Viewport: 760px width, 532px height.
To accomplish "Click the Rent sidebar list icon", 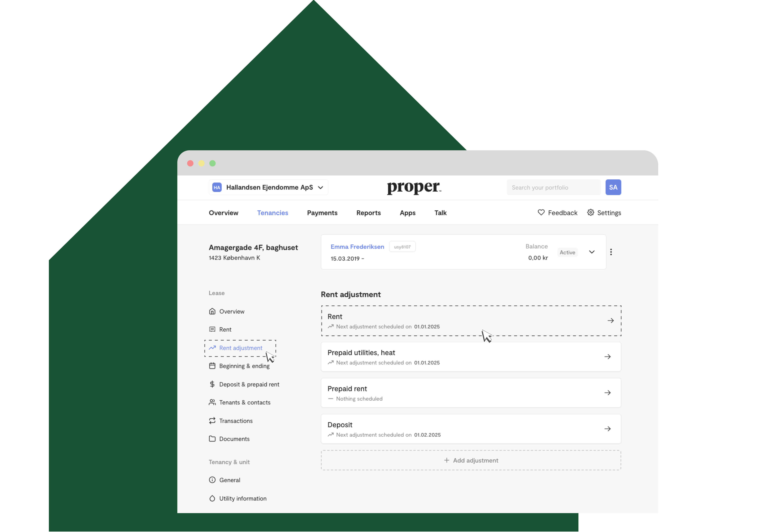I will coord(212,329).
